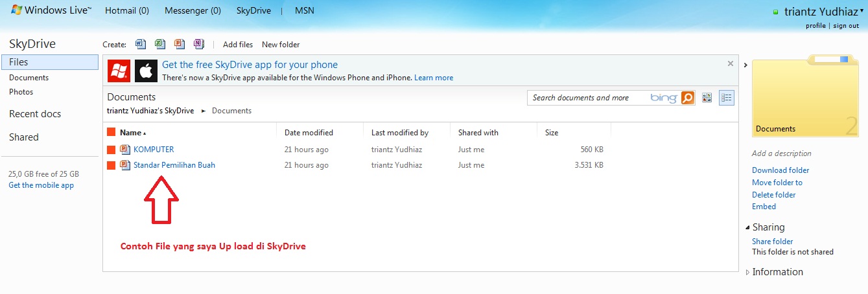This screenshot has height=294, width=868.
Task: Create a new Word document
Action: [x=141, y=44]
